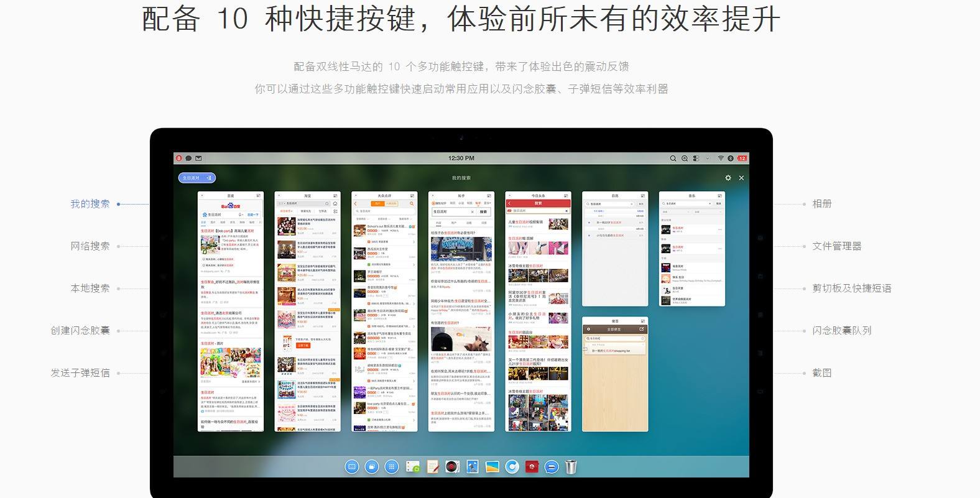Select the 我的搜索 feature label
Image resolution: width=980 pixels, height=498 pixels.
(x=90, y=204)
